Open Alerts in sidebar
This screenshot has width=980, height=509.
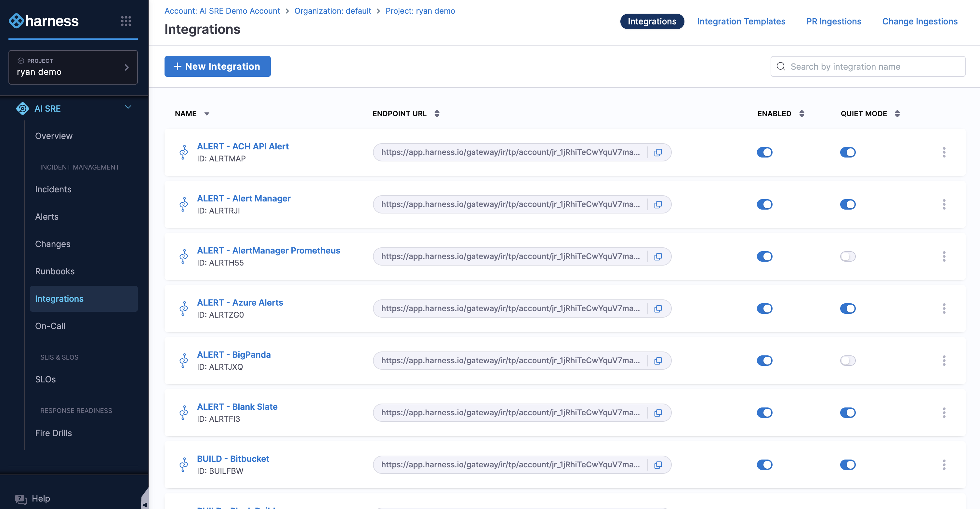(46, 217)
